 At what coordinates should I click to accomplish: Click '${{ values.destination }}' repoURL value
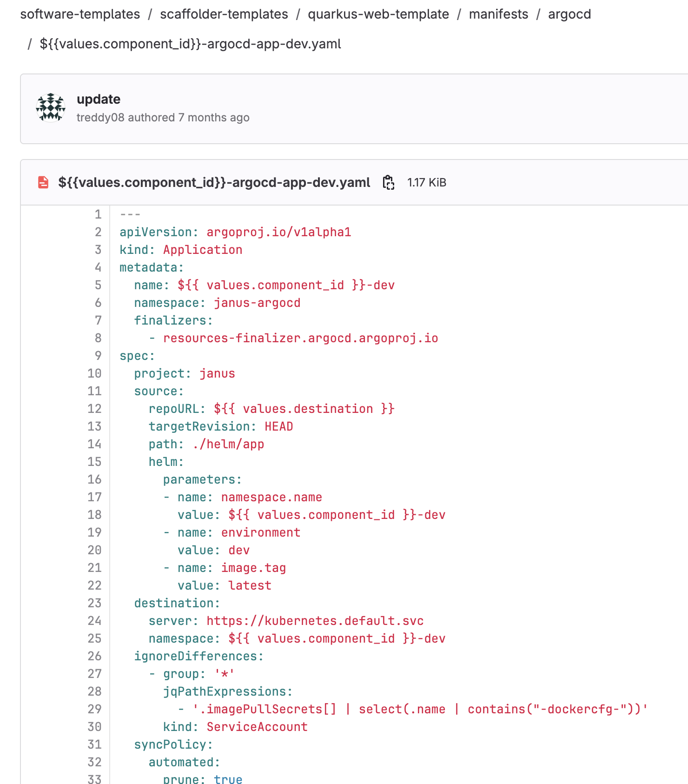pos(304,409)
